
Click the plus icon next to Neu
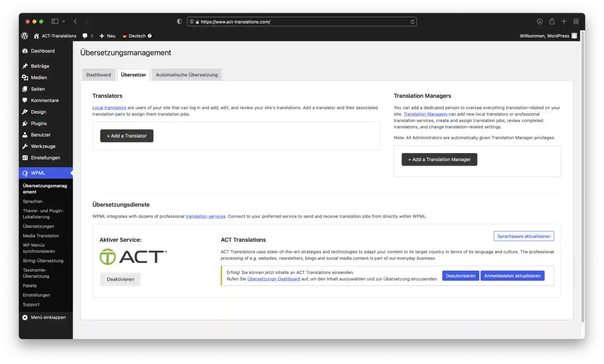click(x=102, y=36)
